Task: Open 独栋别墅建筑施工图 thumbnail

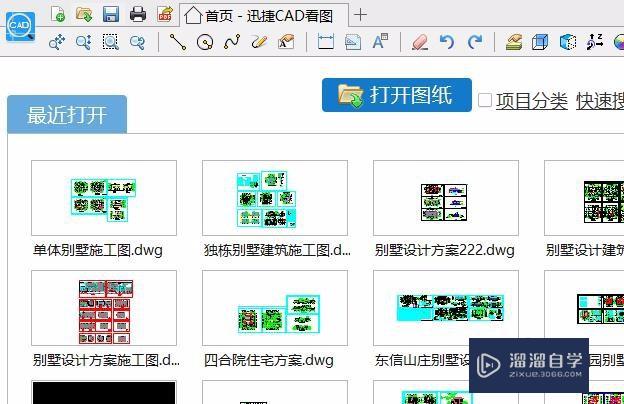Action: pos(275,198)
